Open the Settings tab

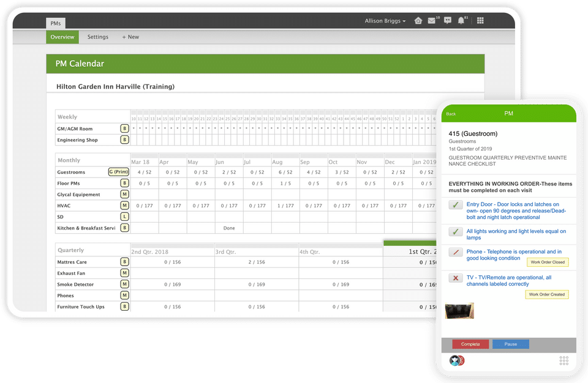pyautogui.click(x=98, y=37)
